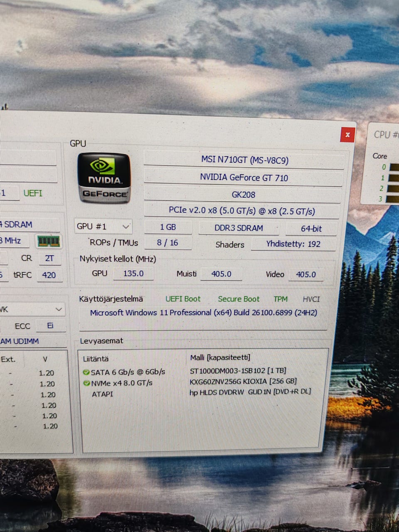
Task: Click the HVCI indicator
Action: tap(311, 299)
